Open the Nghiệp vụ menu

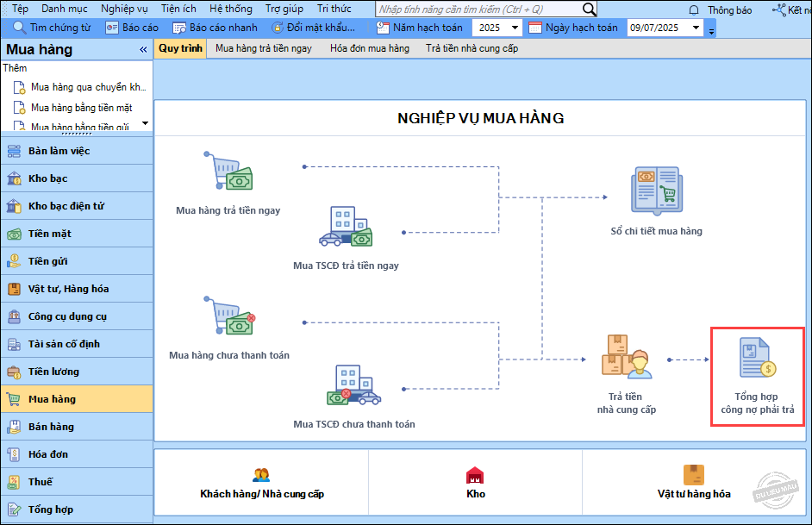(x=124, y=9)
